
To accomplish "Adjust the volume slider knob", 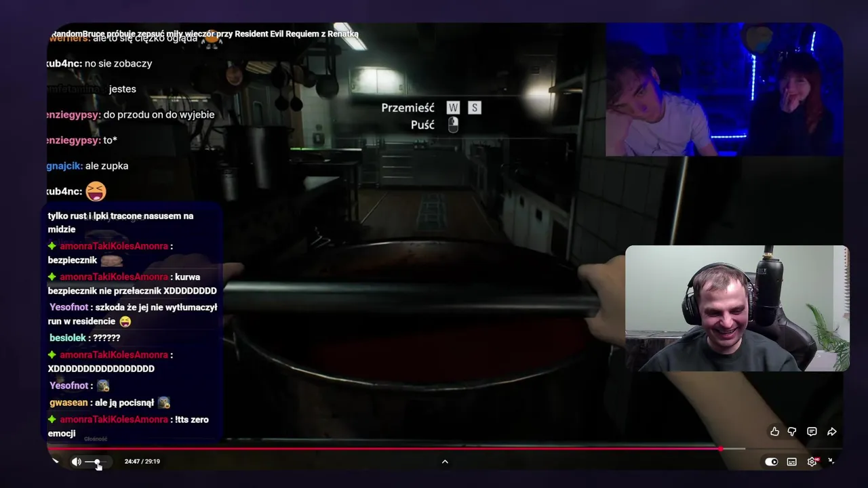I will pos(97,462).
